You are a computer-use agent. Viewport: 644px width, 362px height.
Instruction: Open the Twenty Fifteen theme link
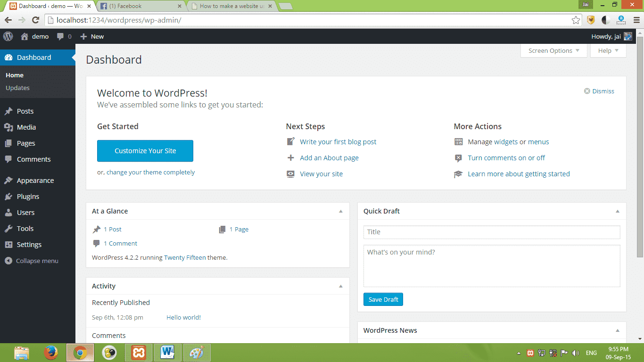click(x=185, y=257)
